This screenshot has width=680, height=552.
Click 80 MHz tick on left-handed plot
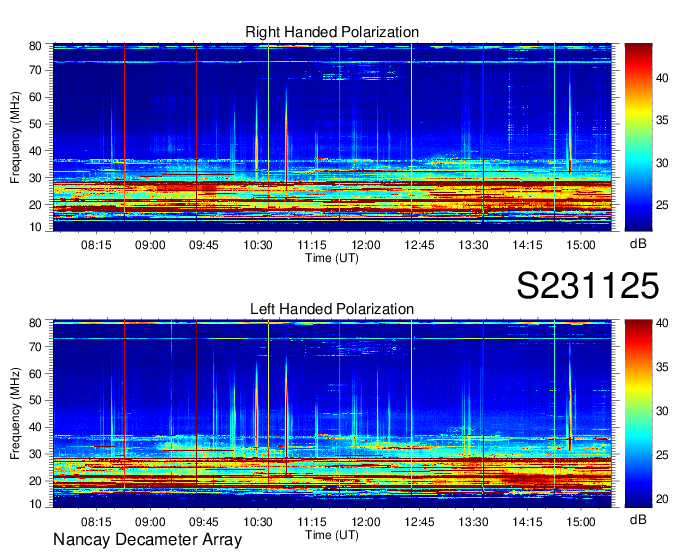[x=35, y=323]
